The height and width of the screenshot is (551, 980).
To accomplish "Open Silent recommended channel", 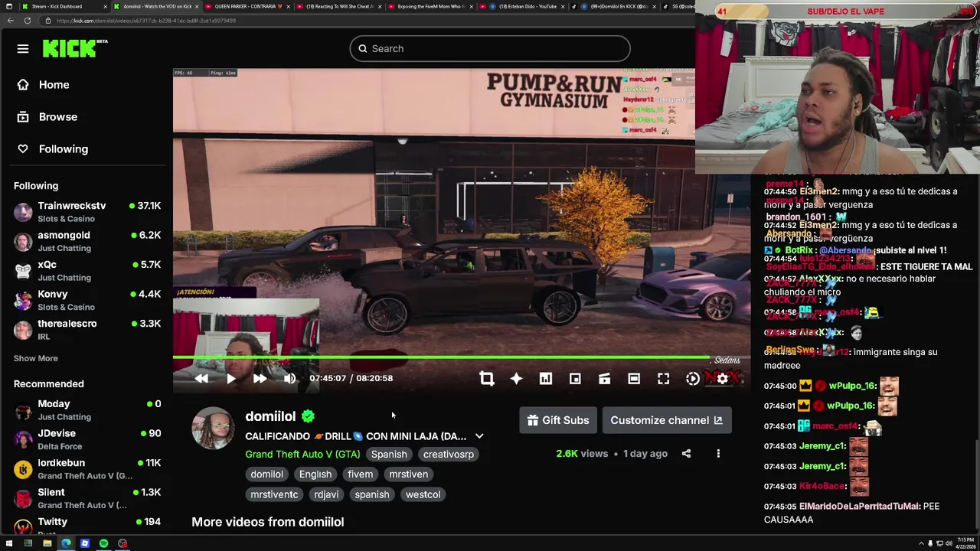I will click(87, 498).
